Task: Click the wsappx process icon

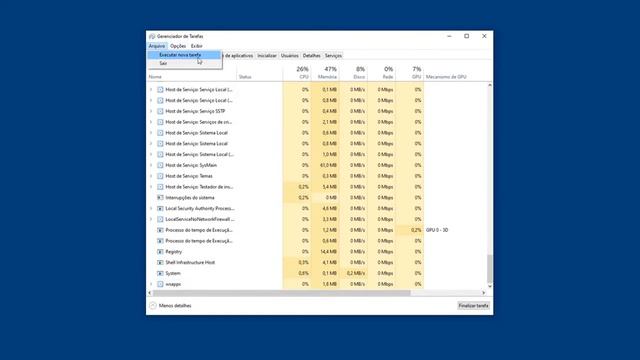Action: pyautogui.click(x=160, y=284)
